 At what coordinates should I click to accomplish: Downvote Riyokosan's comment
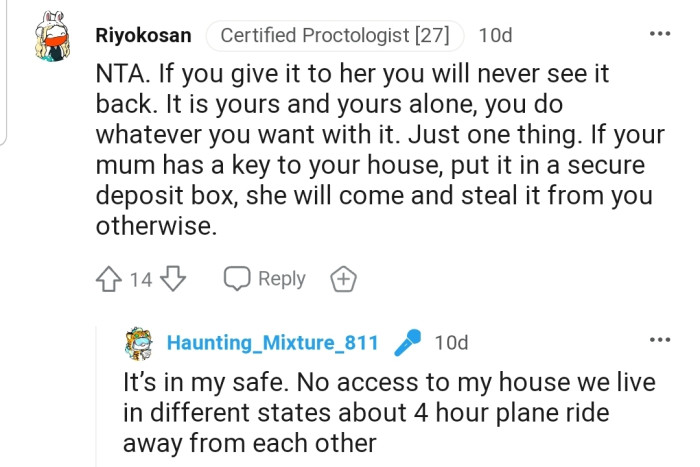[172, 279]
